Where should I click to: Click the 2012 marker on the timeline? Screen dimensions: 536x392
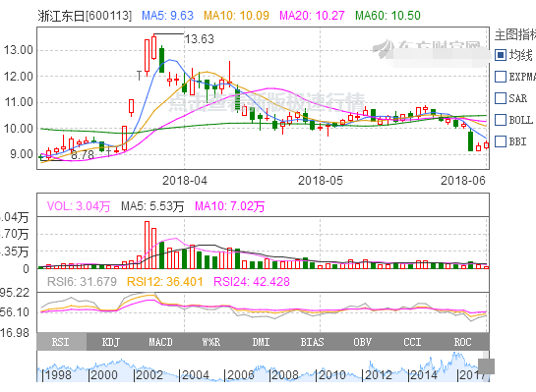pyautogui.click(x=378, y=375)
